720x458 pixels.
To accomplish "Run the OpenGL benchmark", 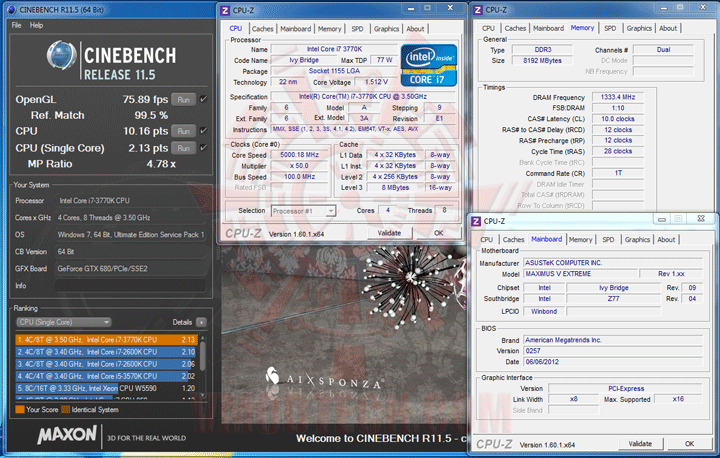I will coord(184,99).
